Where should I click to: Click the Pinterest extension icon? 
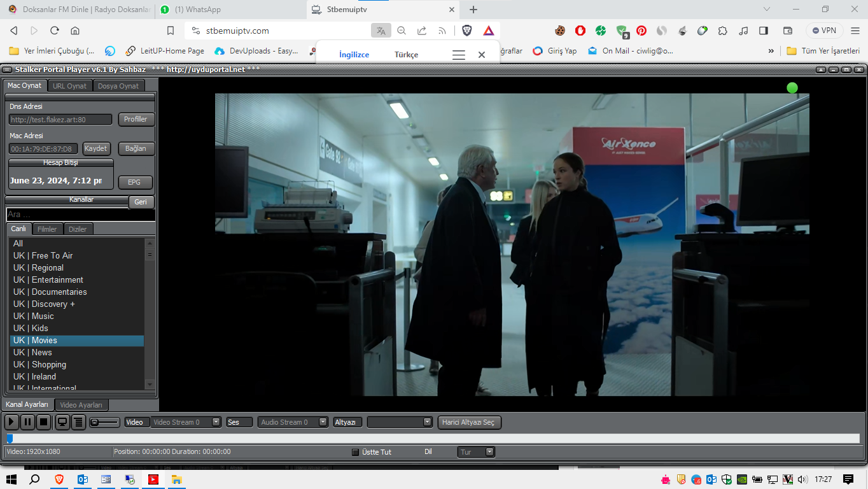click(641, 31)
